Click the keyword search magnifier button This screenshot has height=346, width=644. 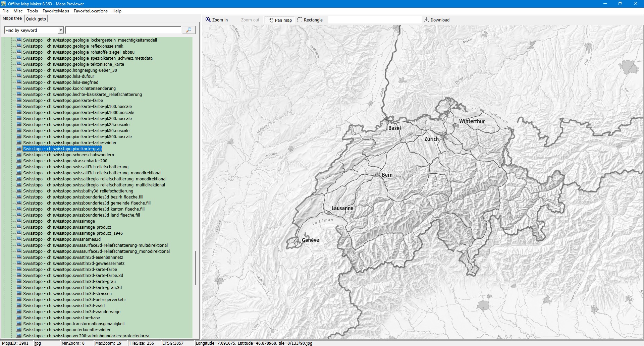coord(189,30)
